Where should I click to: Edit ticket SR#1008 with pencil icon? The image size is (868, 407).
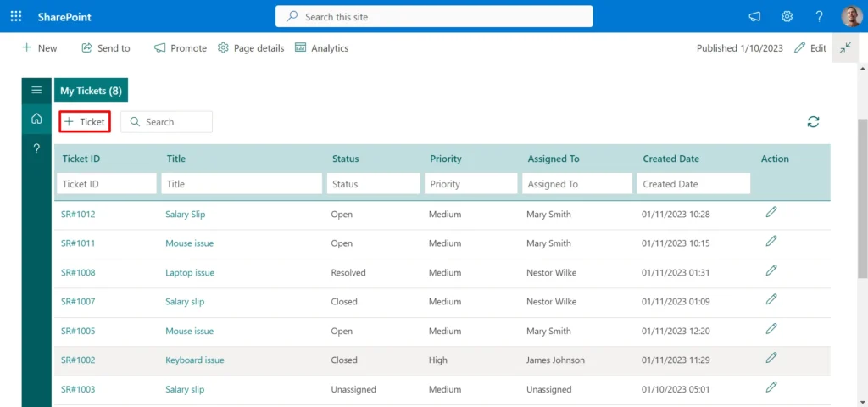[771, 270]
